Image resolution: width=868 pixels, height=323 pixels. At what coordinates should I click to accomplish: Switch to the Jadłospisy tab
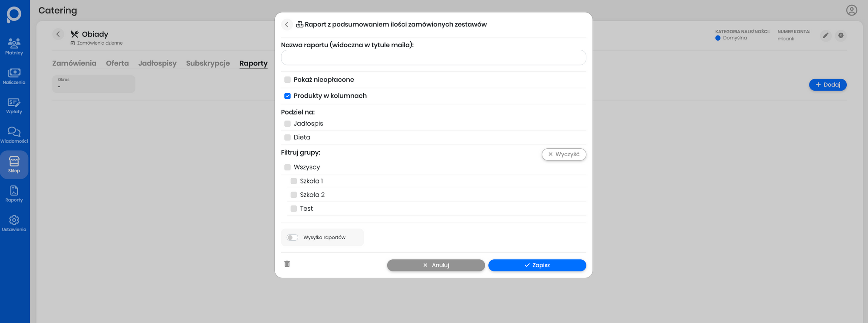[157, 63]
